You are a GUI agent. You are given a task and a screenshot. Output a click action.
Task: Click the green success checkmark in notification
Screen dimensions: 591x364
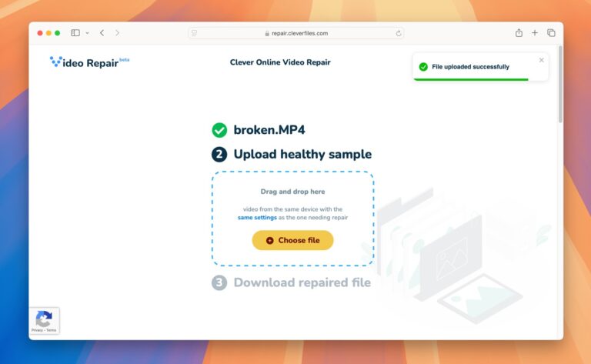pyautogui.click(x=423, y=67)
